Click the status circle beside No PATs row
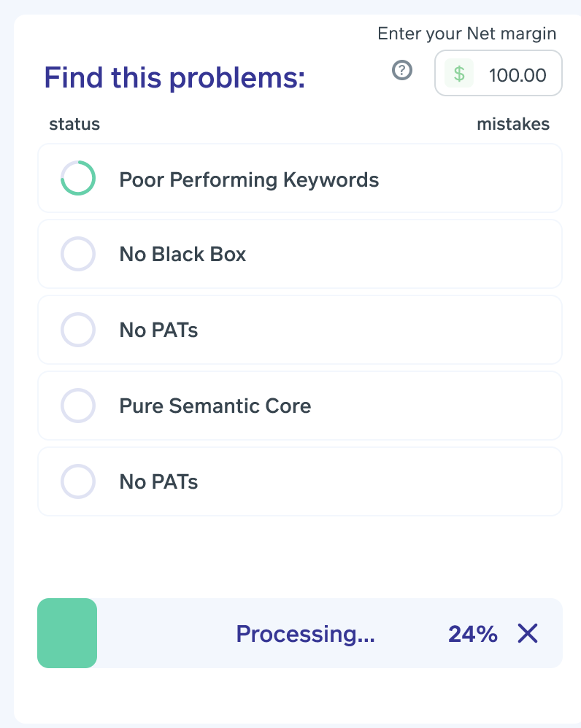This screenshot has width=581, height=728. [78, 330]
